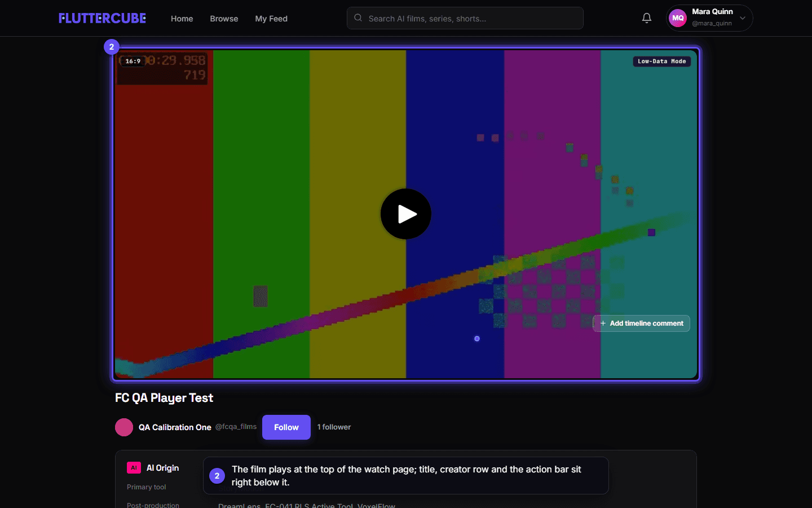Click the @mara_quinn handle text

pos(712,23)
